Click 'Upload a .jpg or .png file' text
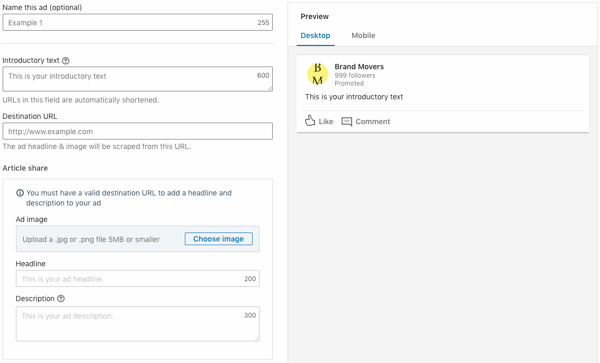The image size is (600, 363). tap(91, 239)
